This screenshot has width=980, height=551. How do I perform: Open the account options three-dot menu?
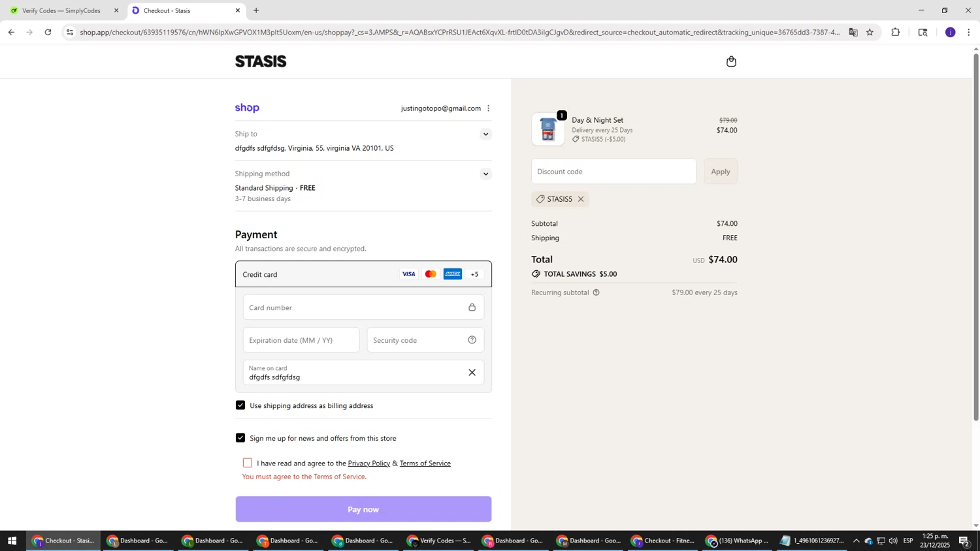point(488,108)
